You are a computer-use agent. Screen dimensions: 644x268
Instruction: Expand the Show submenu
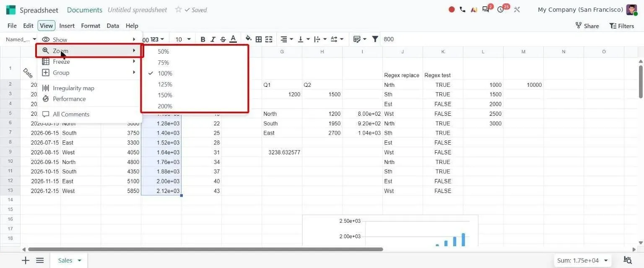click(90, 39)
